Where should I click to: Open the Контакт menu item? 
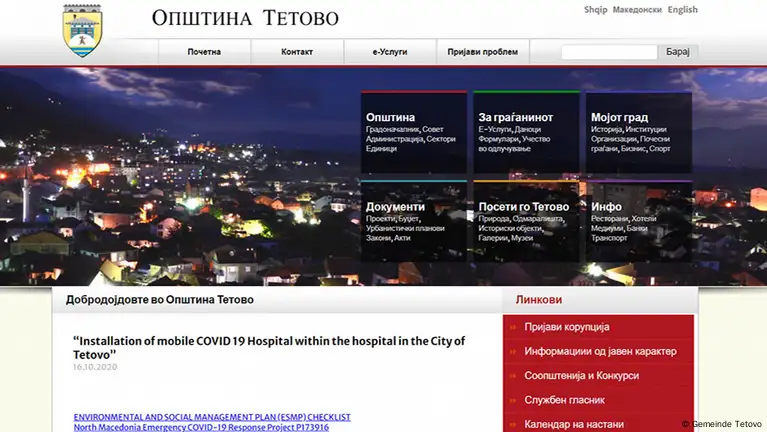[x=297, y=52]
